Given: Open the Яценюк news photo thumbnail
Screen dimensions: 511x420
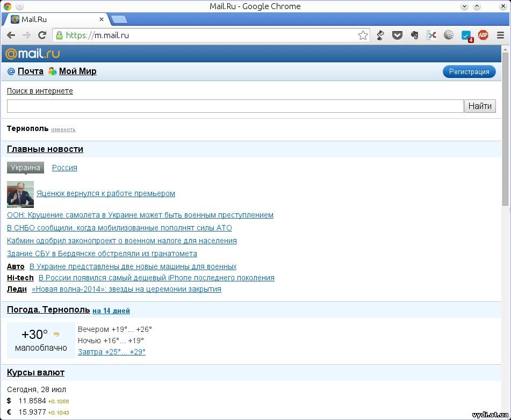Looking at the screenshot, I should click(x=20, y=194).
